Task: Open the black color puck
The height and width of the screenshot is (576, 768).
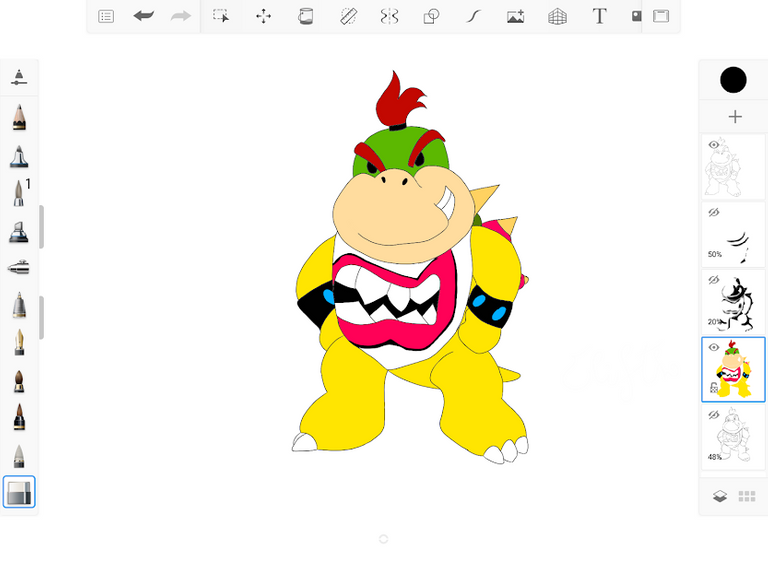Action: pyautogui.click(x=733, y=80)
